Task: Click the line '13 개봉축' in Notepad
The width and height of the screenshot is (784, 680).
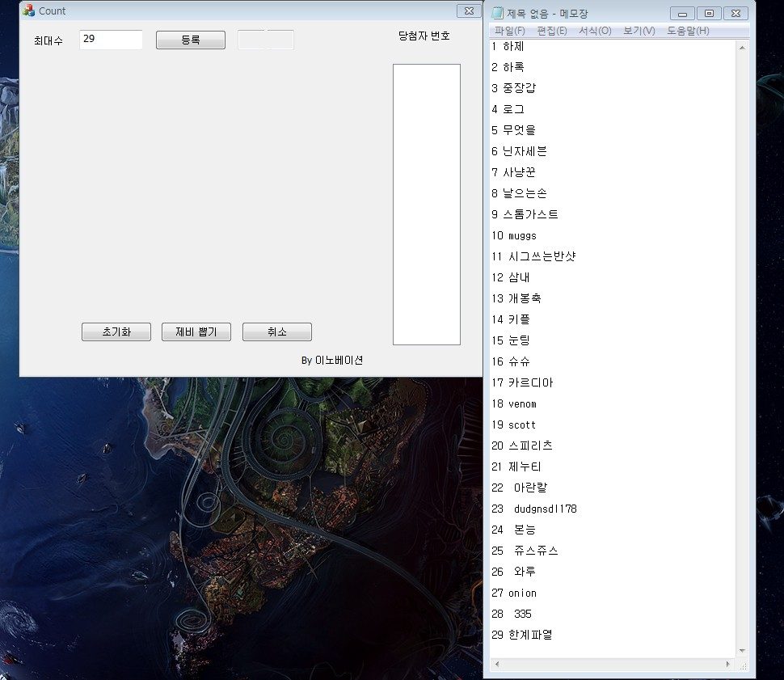Action: (x=516, y=298)
